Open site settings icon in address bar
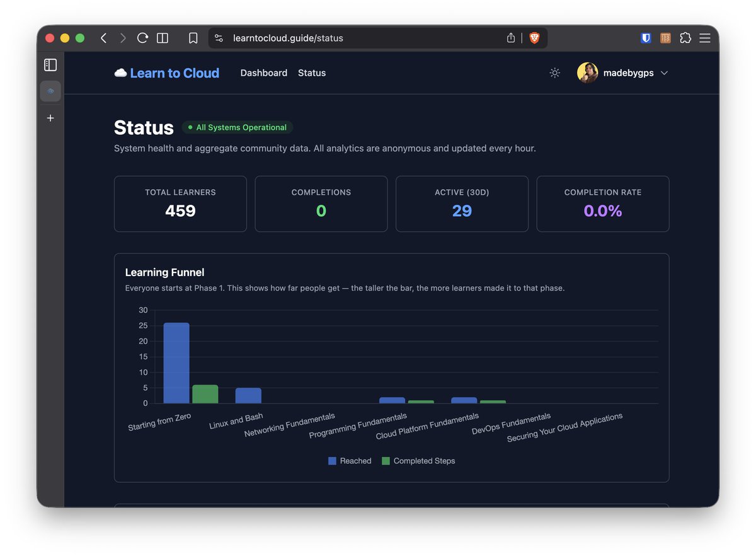Viewport: 756px width, 556px height. point(219,38)
